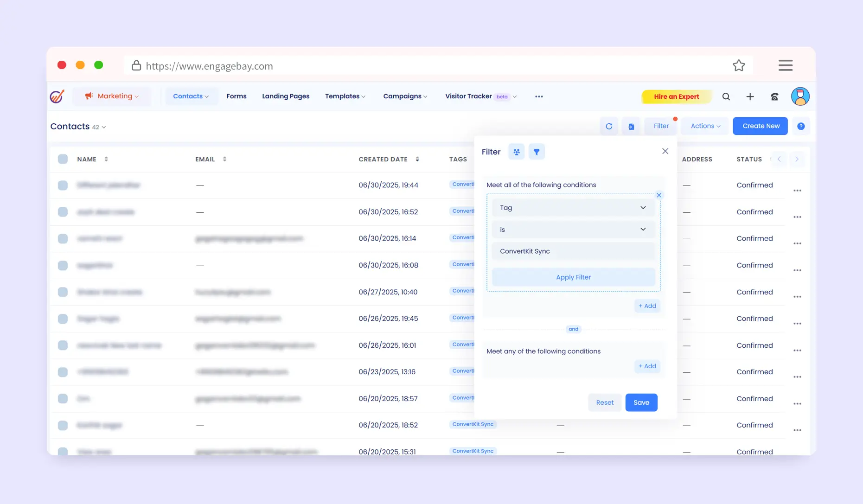Toggle the select-all contacts checkbox

(x=63, y=159)
